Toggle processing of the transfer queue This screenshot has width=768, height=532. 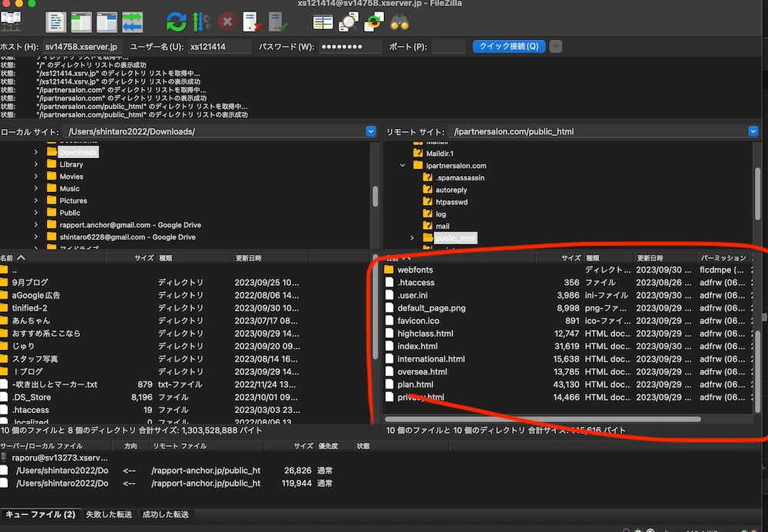pos(201,22)
